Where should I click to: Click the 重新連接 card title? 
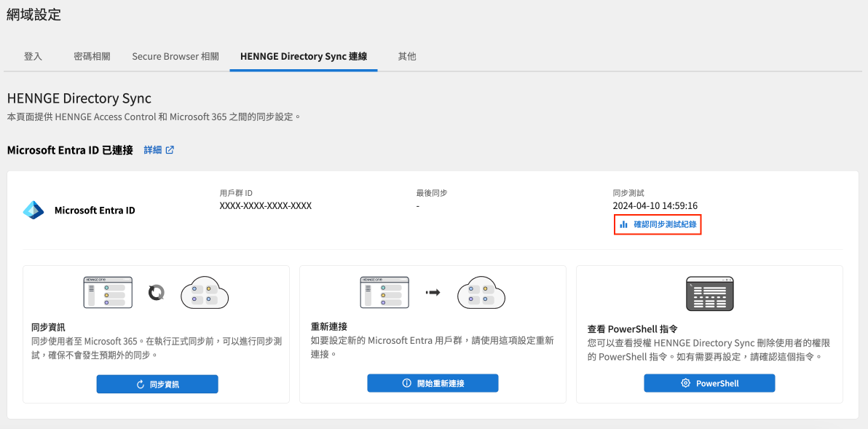(329, 326)
